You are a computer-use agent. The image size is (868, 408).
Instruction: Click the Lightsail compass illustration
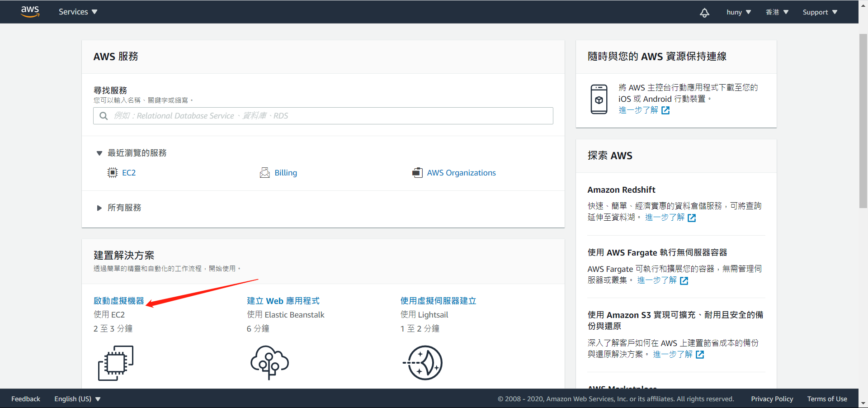(x=423, y=363)
